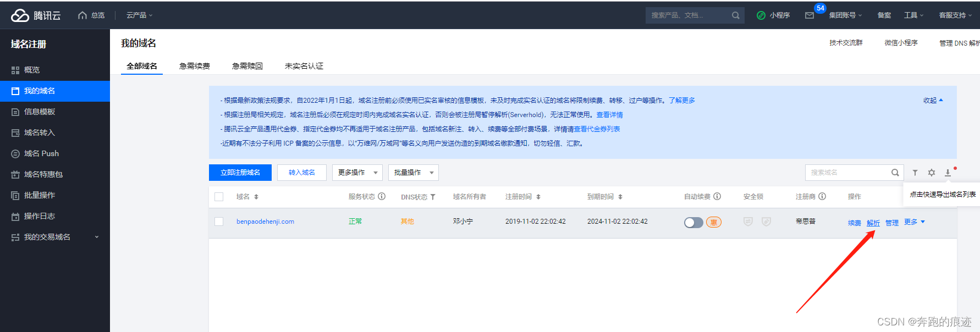Open the 技术交流群 link
This screenshot has height=332, width=980.
[x=846, y=43]
